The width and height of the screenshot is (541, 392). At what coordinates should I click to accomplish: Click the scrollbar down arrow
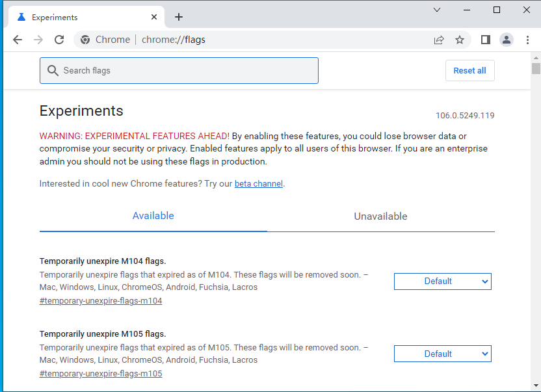[536, 385]
